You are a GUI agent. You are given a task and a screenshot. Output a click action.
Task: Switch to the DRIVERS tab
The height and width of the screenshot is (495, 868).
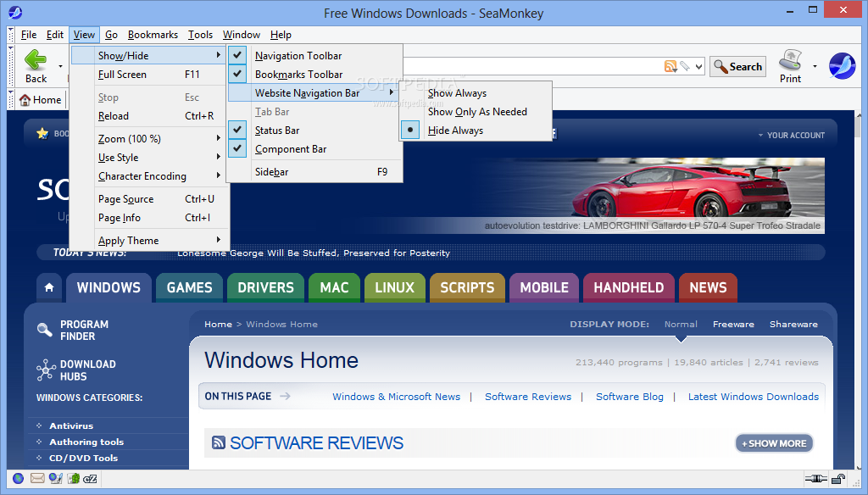265,287
